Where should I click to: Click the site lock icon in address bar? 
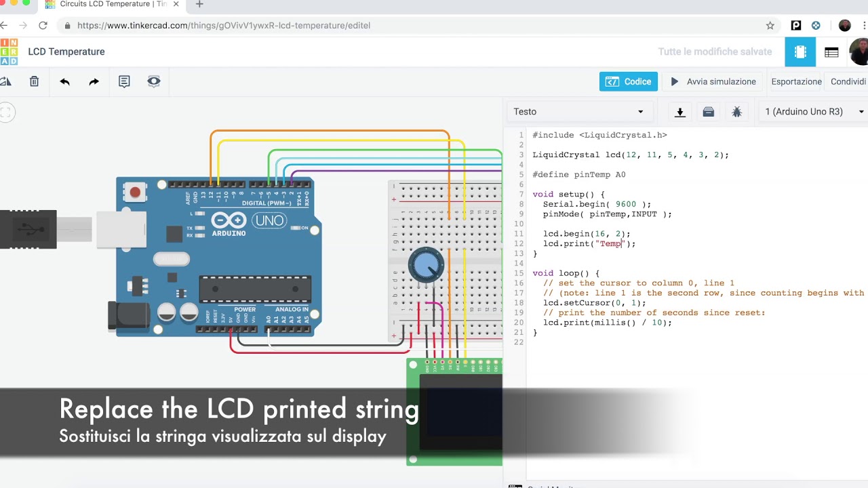(x=67, y=26)
